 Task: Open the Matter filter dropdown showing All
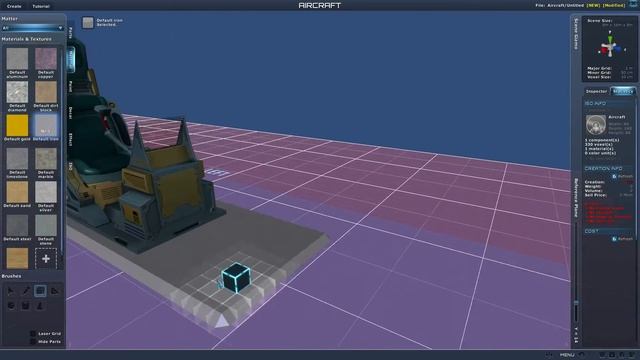coord(32,28)
